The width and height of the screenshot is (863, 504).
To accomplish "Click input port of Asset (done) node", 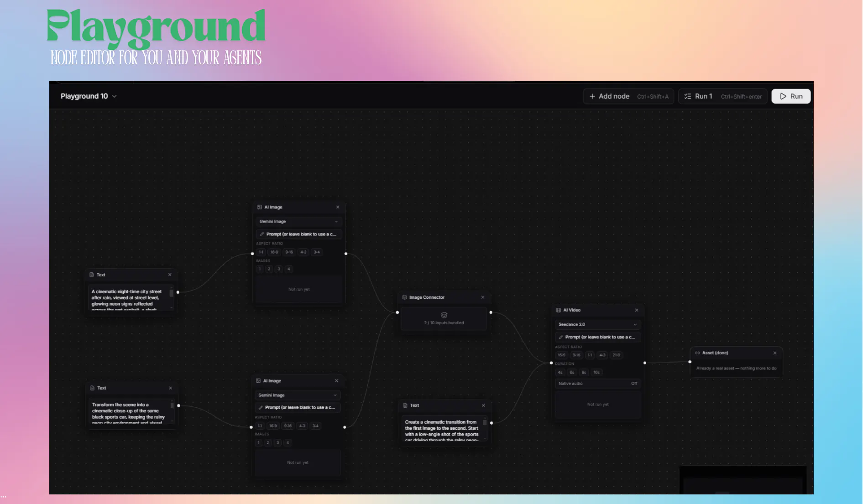I will point(690,362).
